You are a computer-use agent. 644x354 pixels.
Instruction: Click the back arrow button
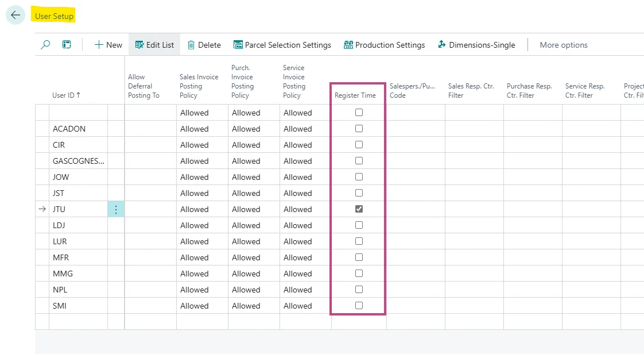point(15,16)
